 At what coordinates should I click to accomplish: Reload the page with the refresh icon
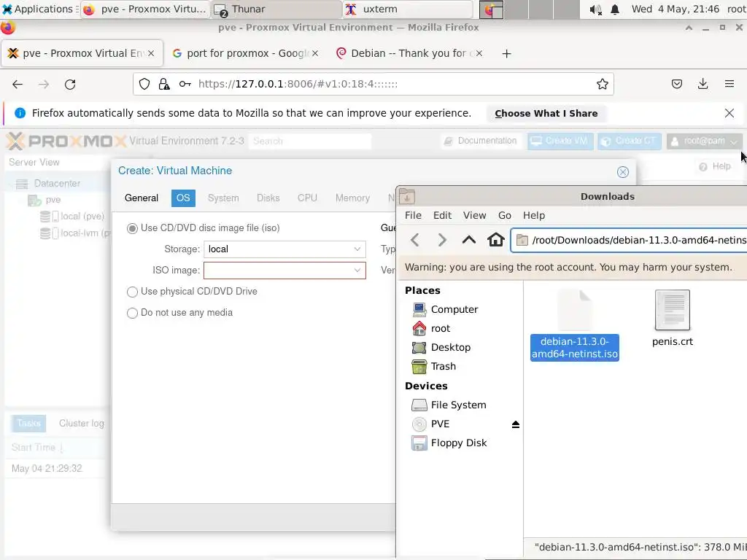70,85
